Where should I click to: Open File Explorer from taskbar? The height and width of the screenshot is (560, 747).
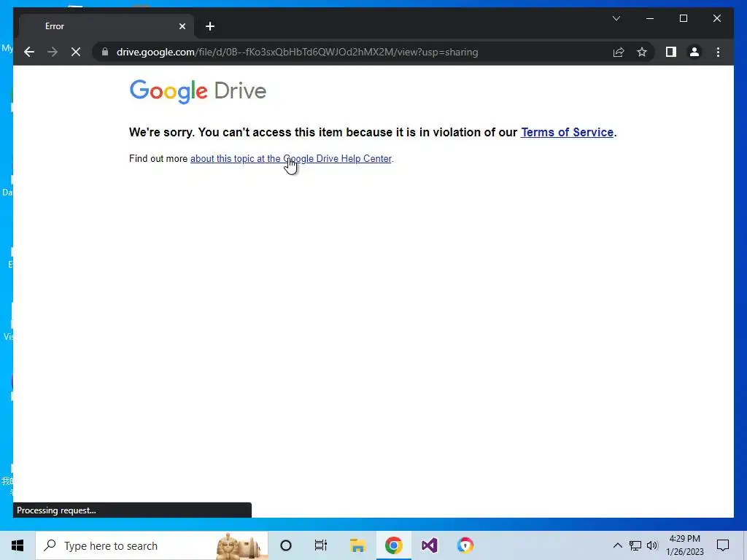pos(357,545)
